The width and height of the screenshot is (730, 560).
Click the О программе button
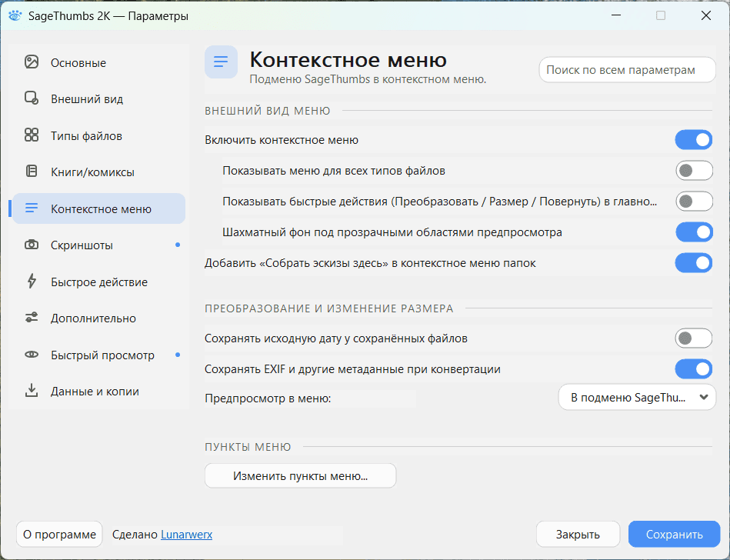59,535
